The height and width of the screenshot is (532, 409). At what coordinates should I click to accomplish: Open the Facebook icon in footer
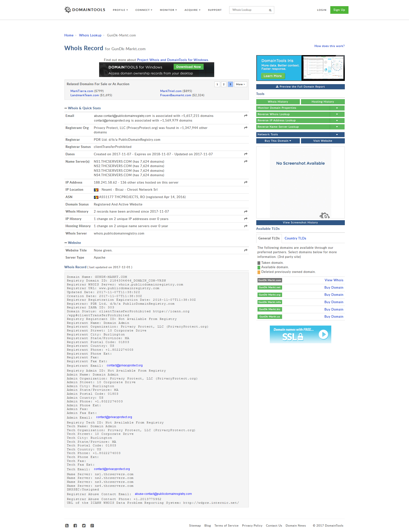point(75,526)
